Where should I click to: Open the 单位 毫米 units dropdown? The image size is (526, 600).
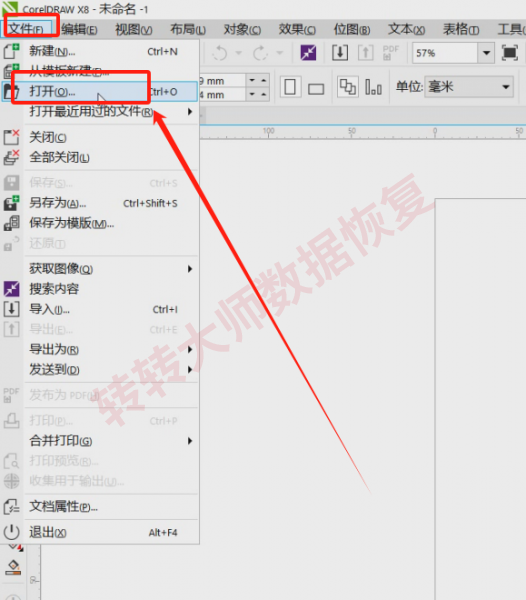pos(469,87)
